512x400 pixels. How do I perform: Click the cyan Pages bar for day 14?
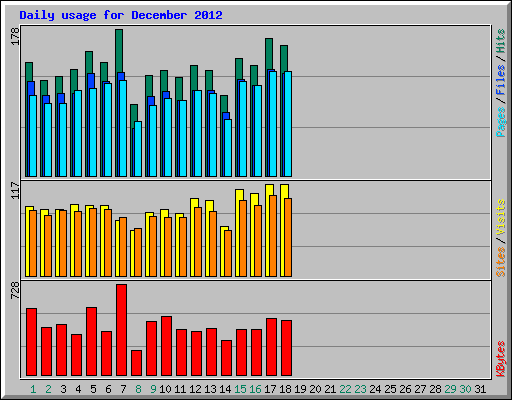coord(228,148)
